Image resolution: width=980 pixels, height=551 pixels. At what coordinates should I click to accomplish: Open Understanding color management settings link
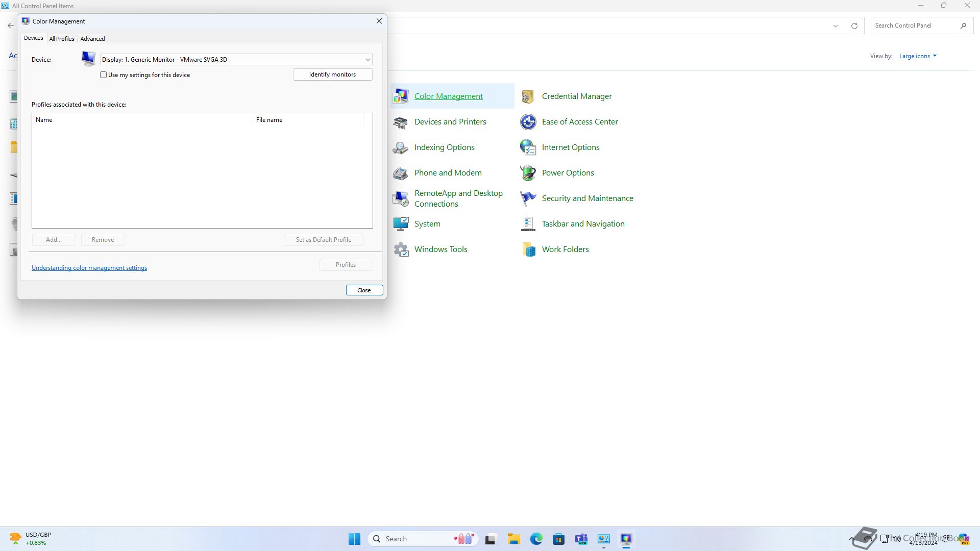[x=89, y=268]
